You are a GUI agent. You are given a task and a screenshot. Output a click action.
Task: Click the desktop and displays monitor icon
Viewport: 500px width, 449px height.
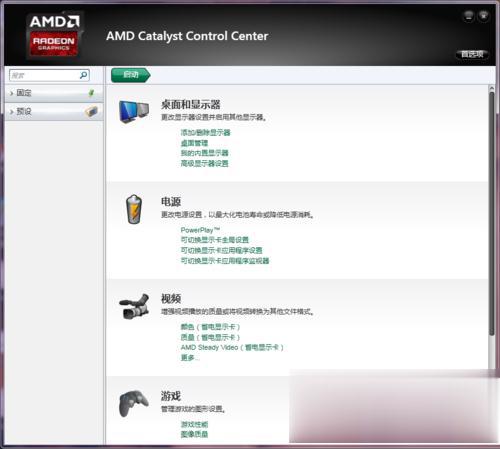coord(134,112)
